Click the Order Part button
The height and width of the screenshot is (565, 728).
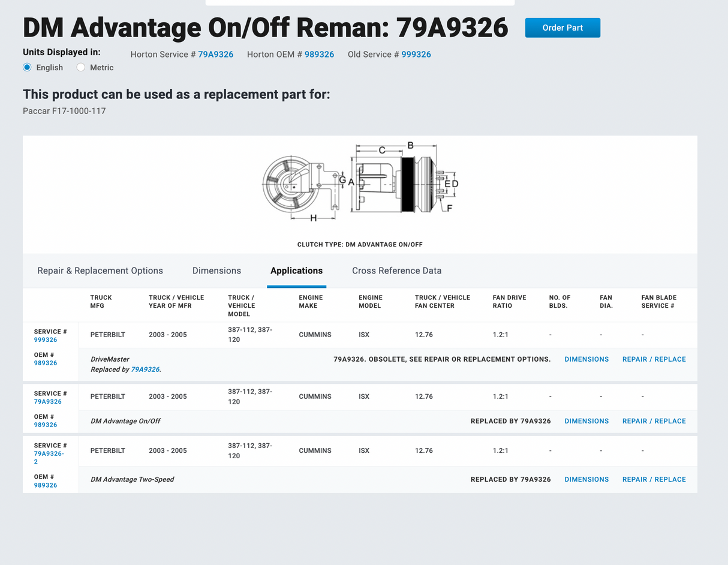(562, 28)
